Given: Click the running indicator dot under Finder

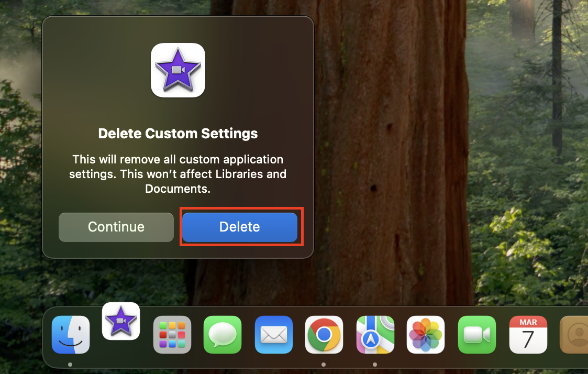Looking at the screenshot, I should click(x=70, y=364).
